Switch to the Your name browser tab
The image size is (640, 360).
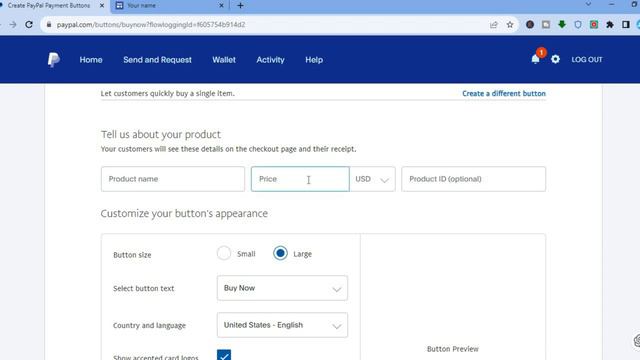click(169, 6)
